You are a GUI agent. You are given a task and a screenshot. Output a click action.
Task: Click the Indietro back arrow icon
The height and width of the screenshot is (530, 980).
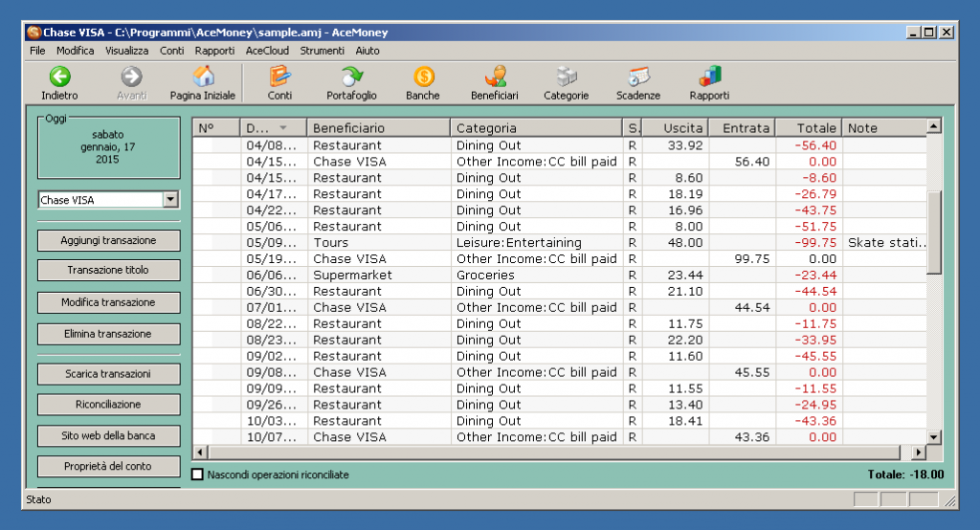[60, 77]
